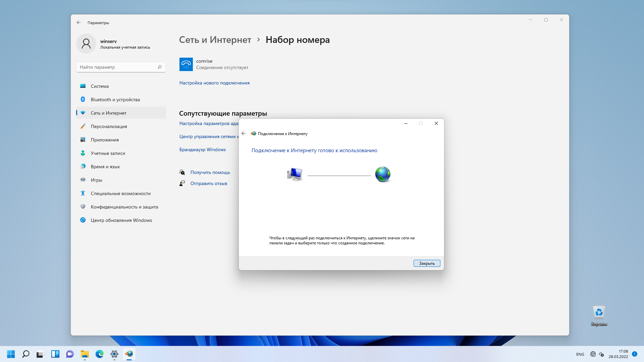Open Bluetooth и устройства section
Screen dimensions: 644x362
coord(121,100)
